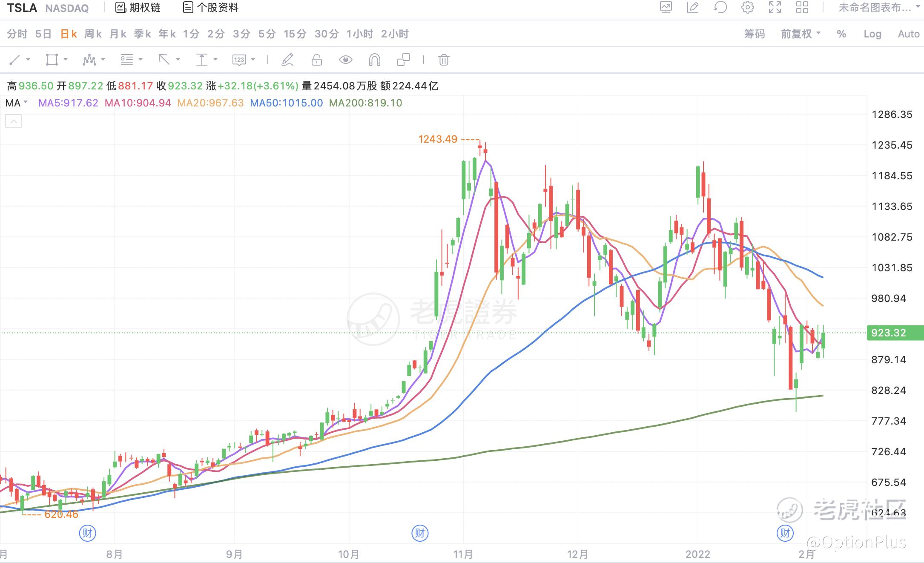Image resolution: width=924 pixels, height=563 pixels.
Task: Select 日k daily candlestick
Action: 69,34
